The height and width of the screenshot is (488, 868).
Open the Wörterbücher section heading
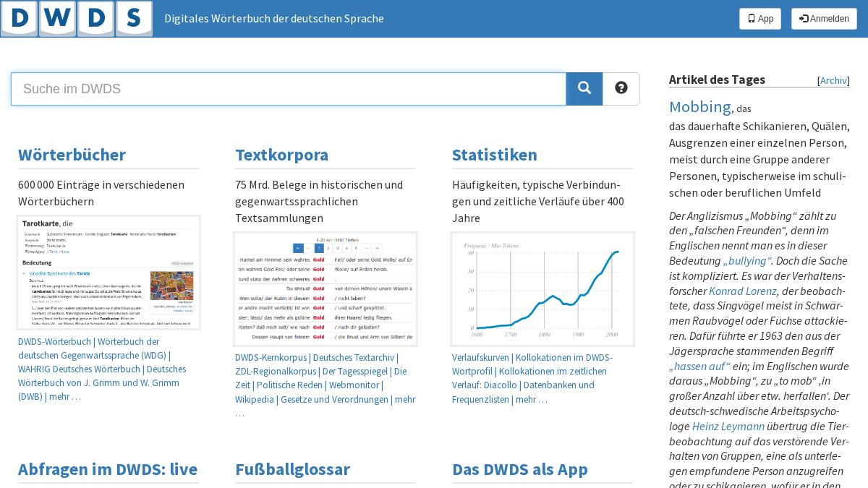[72, 155]
